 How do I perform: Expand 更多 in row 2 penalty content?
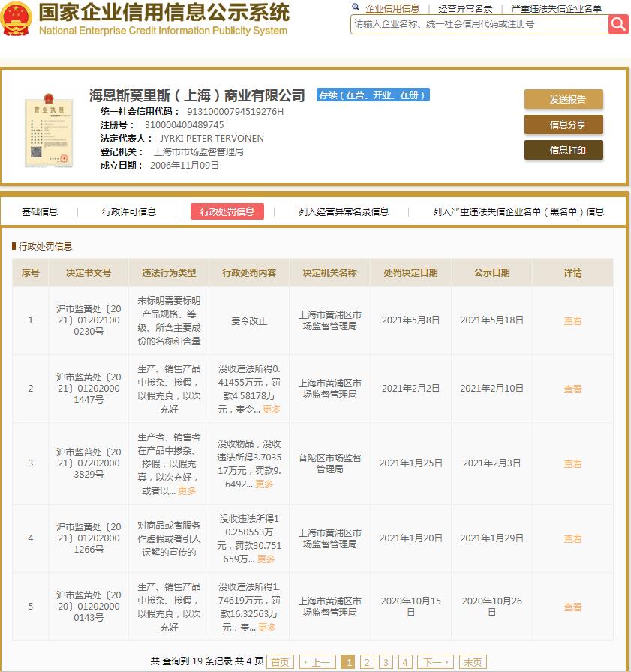(272, 409)
